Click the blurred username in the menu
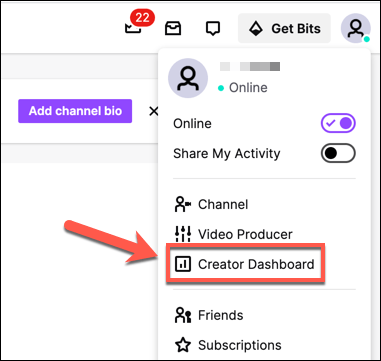 [x=250, y=66]
